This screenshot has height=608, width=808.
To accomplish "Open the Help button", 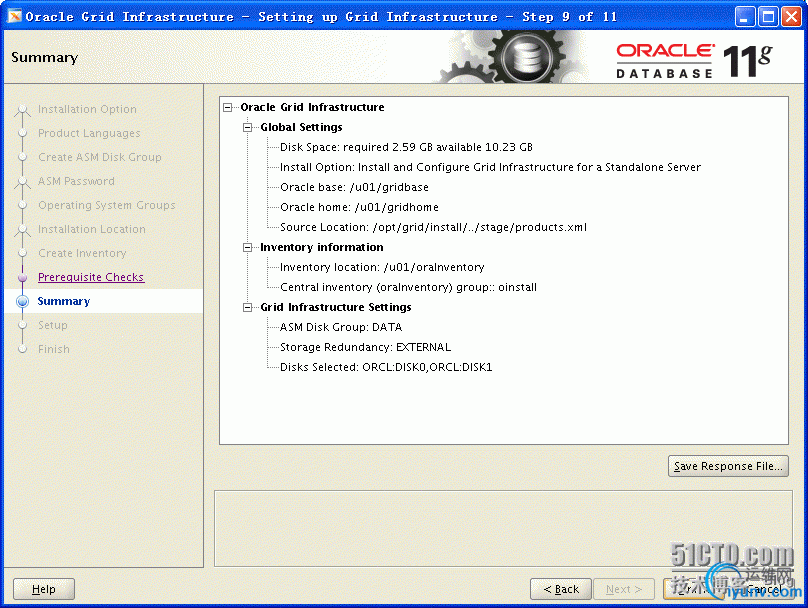I will tap(44, 589).
